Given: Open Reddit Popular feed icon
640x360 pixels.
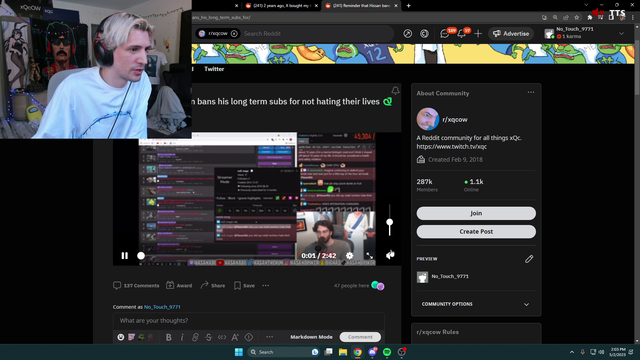Looking at the screenshot, I should click(x=407, y=33).
